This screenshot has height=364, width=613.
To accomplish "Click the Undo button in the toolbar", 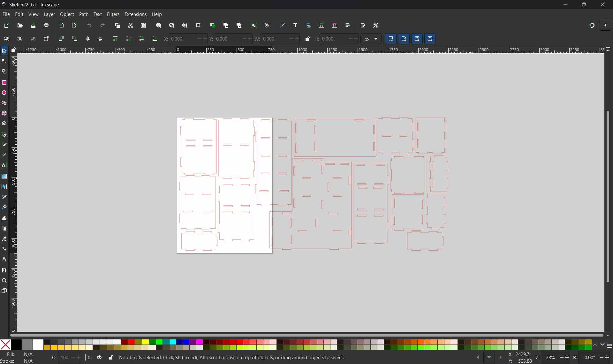I will point(89,26).
